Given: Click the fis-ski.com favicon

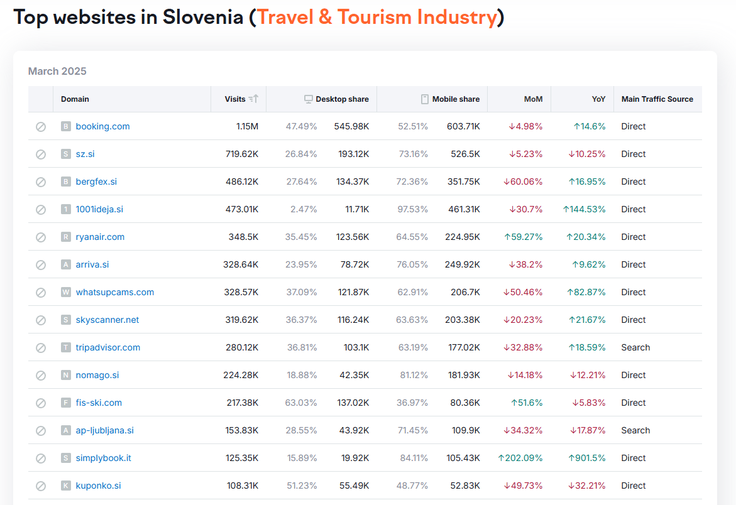Looking at the screenshot, I should point(66,403).
